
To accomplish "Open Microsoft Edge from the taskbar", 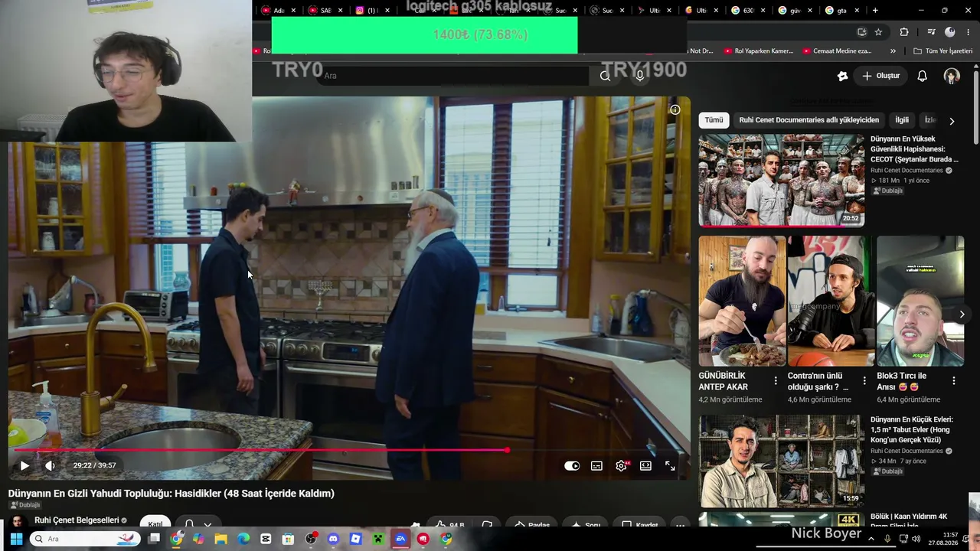I will coord(243,539).
